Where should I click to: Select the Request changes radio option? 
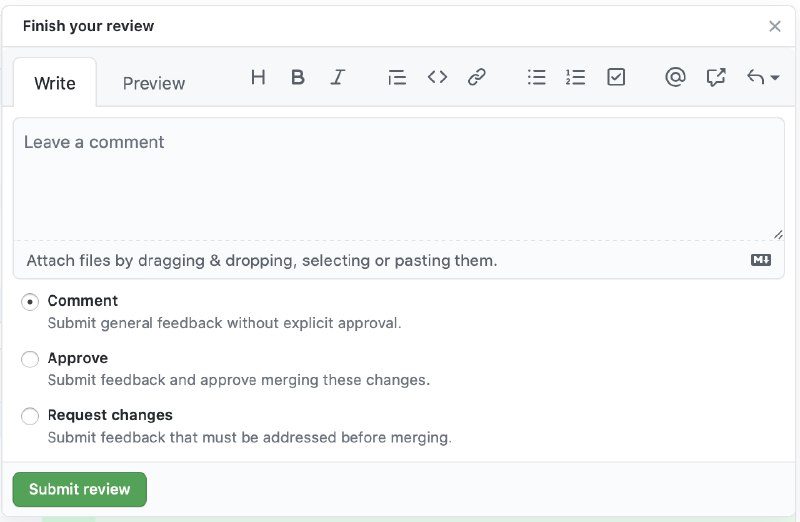[30, 416]
